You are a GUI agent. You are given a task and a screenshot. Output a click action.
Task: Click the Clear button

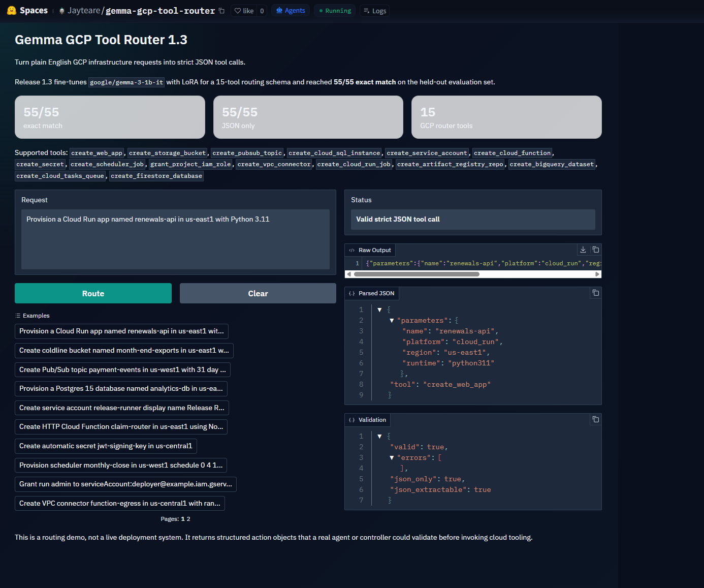pyautogui.click(x=258, y=293)
